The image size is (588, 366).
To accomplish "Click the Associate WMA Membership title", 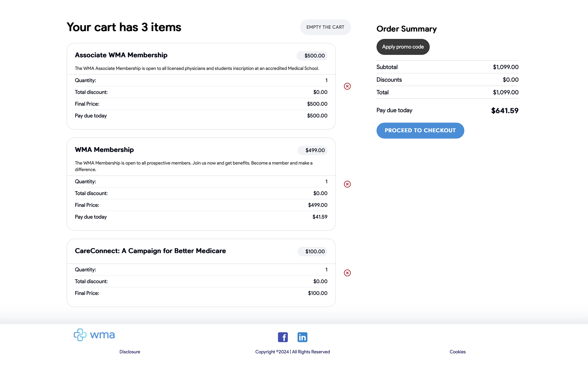I will coord(121,55).
